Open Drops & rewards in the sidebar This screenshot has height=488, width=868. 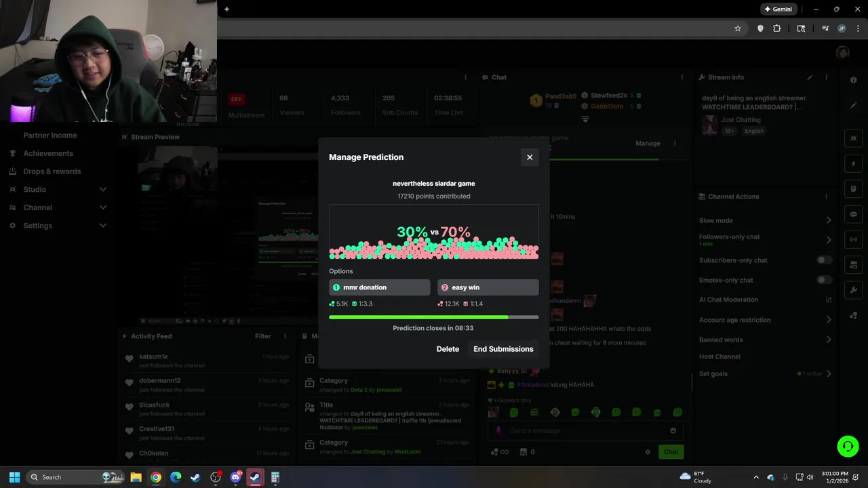(52, 171)
